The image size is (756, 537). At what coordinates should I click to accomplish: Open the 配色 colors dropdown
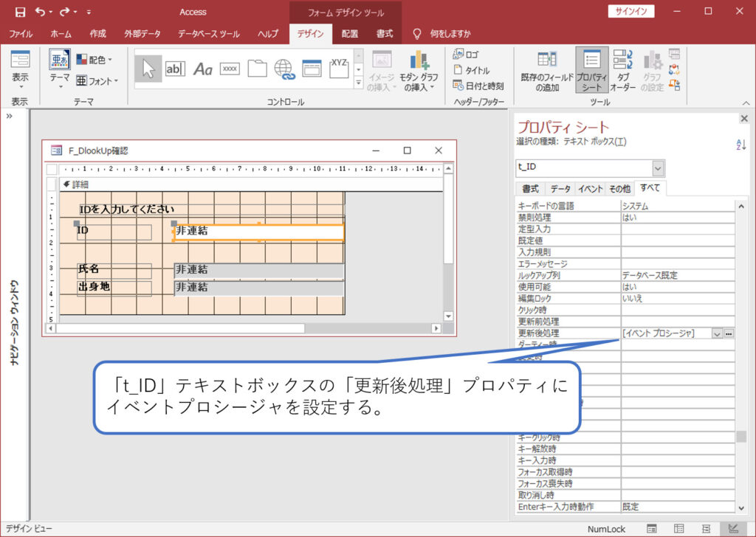tap(94, 60)
